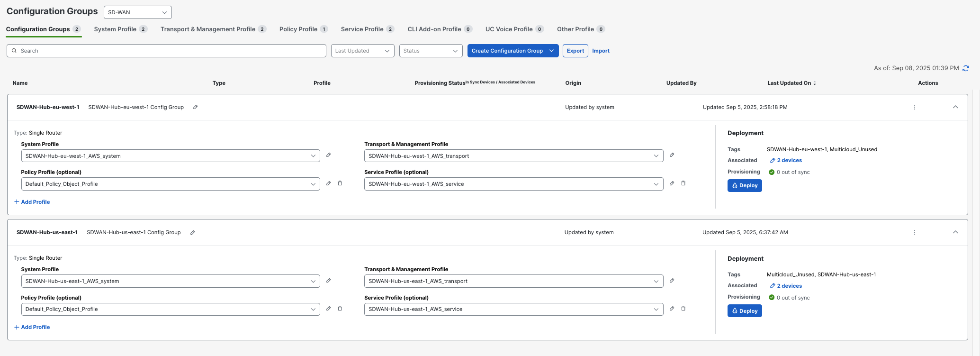This screenshot has height=356, width=980.
Task: Open the SDWAN-Hub-eu-west-1 row actions menu
Action: pos(914,107)
